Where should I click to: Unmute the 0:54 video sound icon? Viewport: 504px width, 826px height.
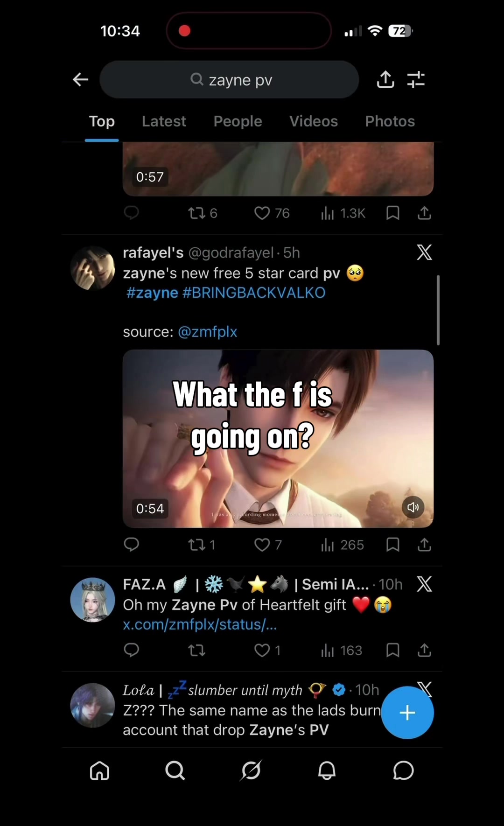[x=413, y=507]
